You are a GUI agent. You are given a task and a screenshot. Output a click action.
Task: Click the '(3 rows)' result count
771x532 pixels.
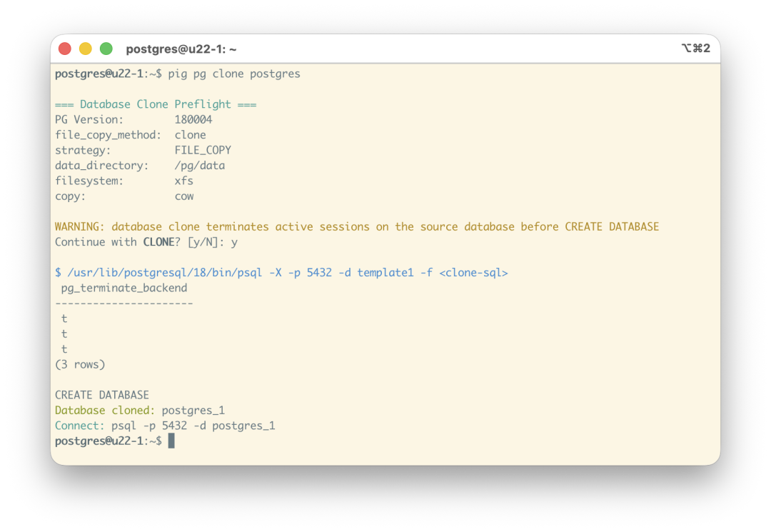pyautogui.click(x=80, y=364)
